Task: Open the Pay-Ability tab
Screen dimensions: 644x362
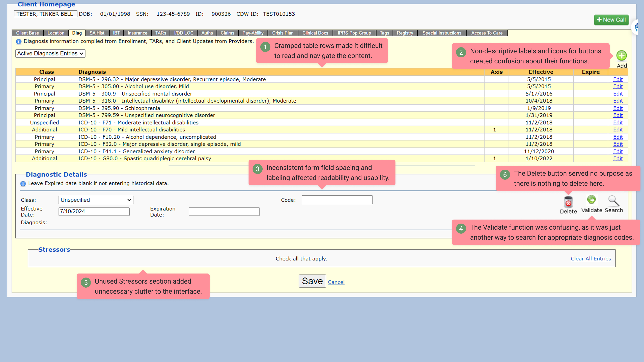Action: tap(253, 33)
